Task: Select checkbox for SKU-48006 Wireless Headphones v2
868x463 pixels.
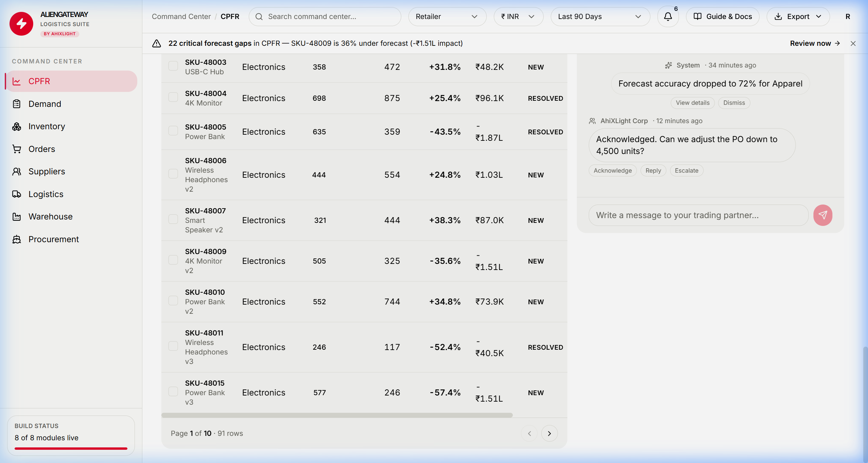Action: pos(173,174)
